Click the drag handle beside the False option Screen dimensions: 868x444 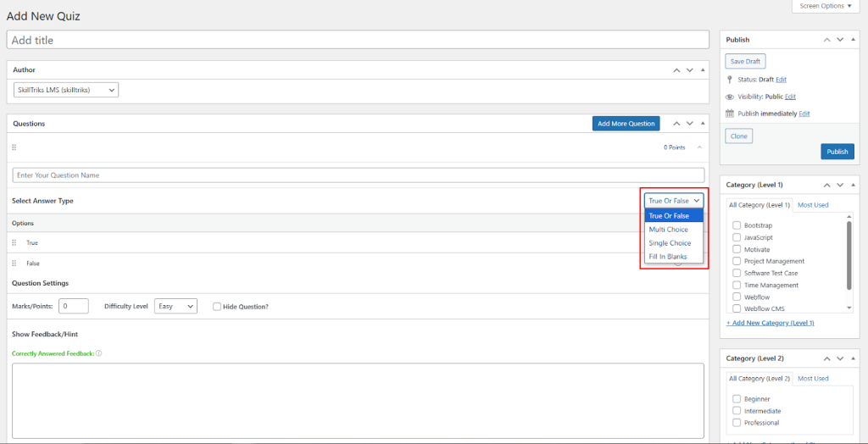point(14,264)
